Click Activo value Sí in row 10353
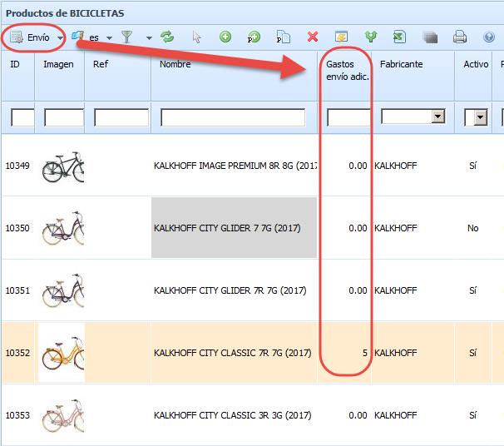Viewport: 504px width, 446px height. pos(472,415)
